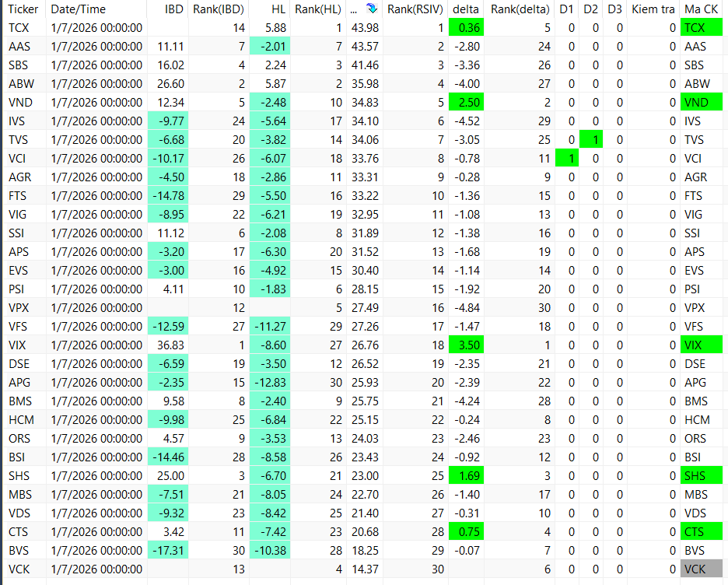Sort by the Ticker column header
The height and width of the screenshot is (585, 728).
pos(23,9)
